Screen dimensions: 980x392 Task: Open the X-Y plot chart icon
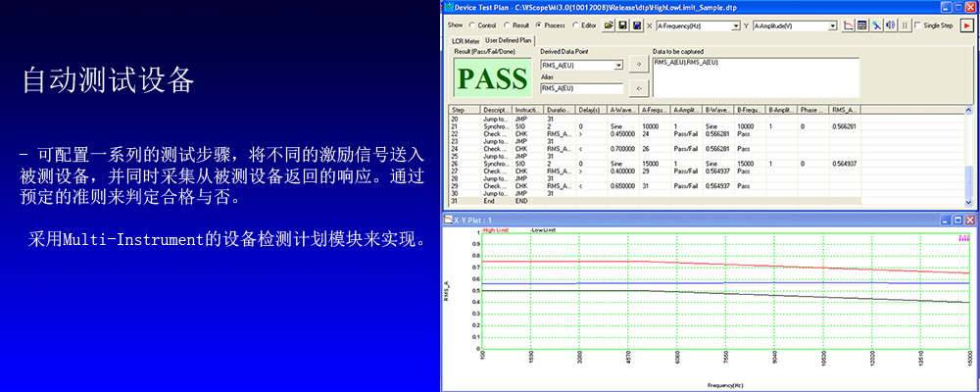coord(848,25)
